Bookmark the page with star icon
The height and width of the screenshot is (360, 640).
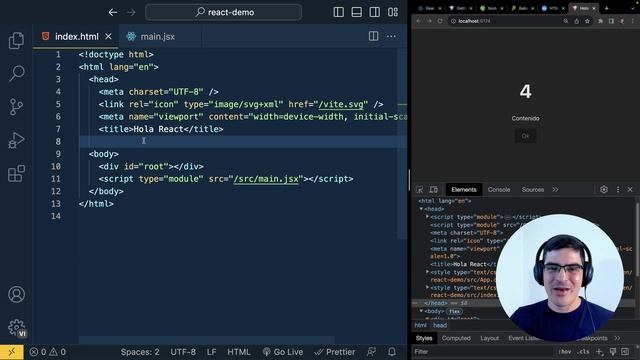[587, 21]
